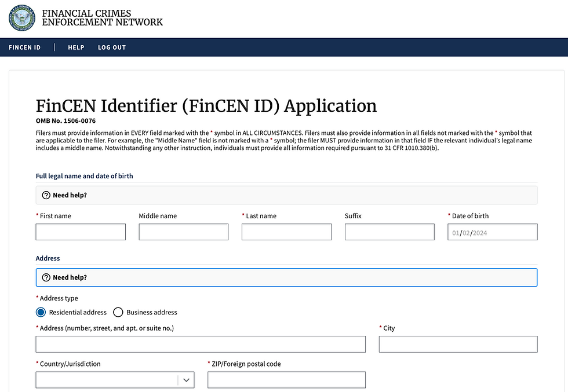The image size is (568, 392).
Task: Select HELP from the navigation bar
Action: [x=76, y=47]
